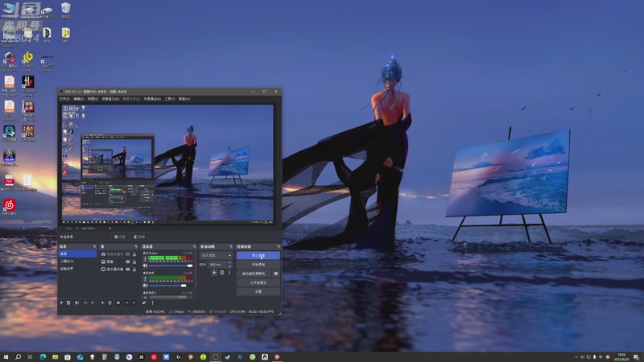
Task: Open mixer footer three-dot menu
Action: pyautogui.click(x=152, y=303)
